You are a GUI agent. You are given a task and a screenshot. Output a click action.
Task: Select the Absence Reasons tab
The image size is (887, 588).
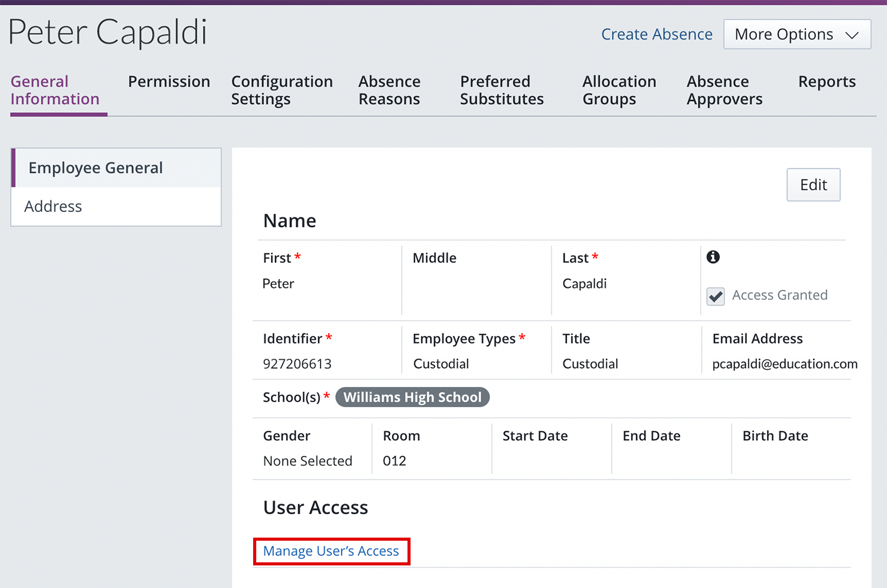click(x=390, y=90)
